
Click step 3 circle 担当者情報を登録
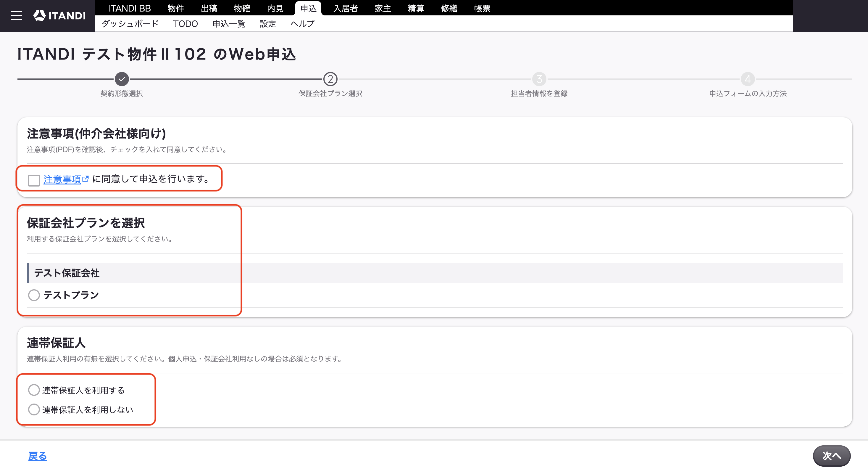[539, 79]
